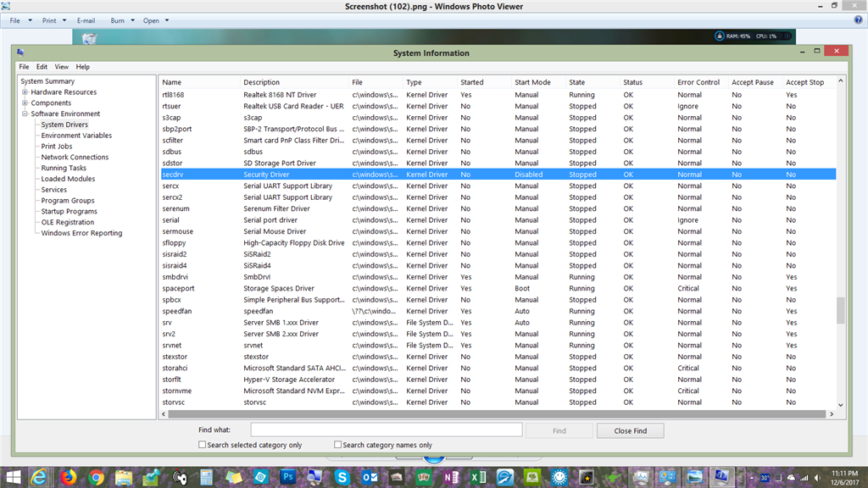Open Google Chrome from the taskbar
This screenshot has height=488, width=868.
tap(96, 477)
